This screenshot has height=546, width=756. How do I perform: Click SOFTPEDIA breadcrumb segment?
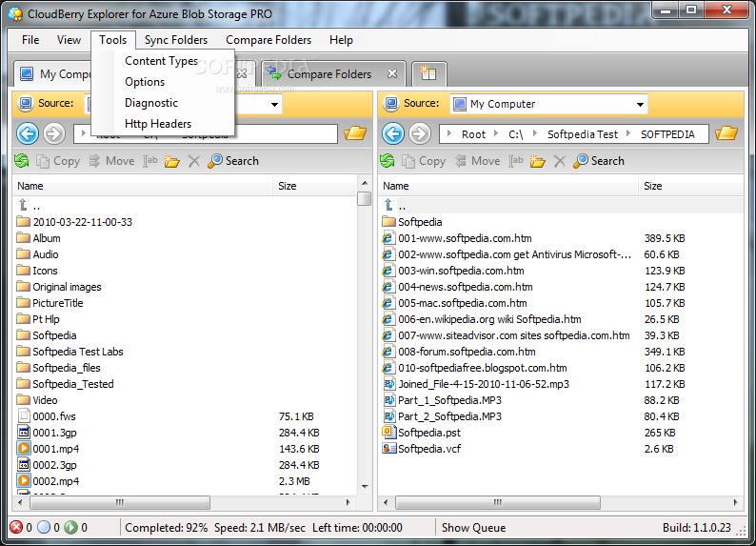point(667,134)
